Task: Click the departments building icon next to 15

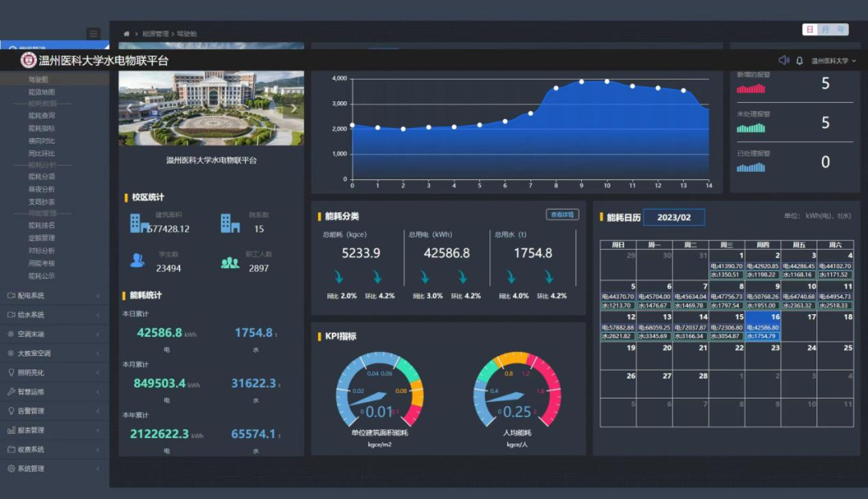Action: pos(230,223)
